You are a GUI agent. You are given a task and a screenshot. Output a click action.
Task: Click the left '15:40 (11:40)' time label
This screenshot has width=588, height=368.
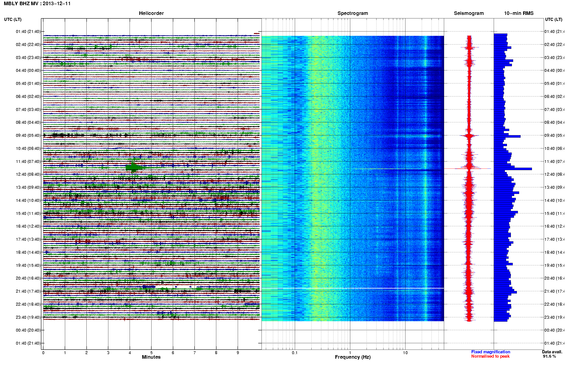[28, 213]
